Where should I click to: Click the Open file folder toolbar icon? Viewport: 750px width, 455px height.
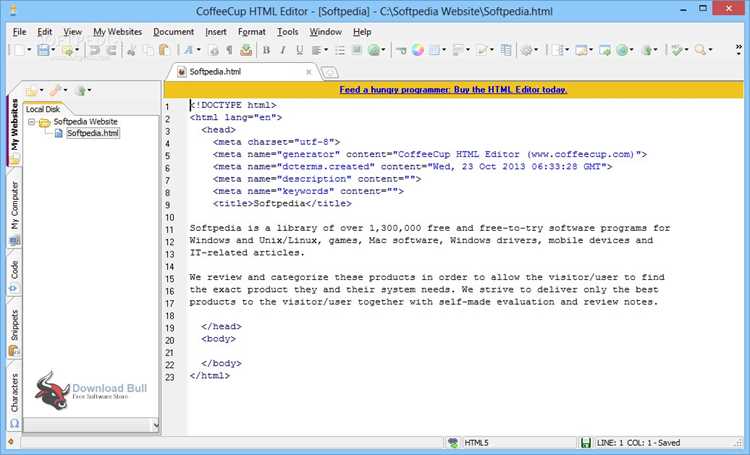tap(67, 50)
